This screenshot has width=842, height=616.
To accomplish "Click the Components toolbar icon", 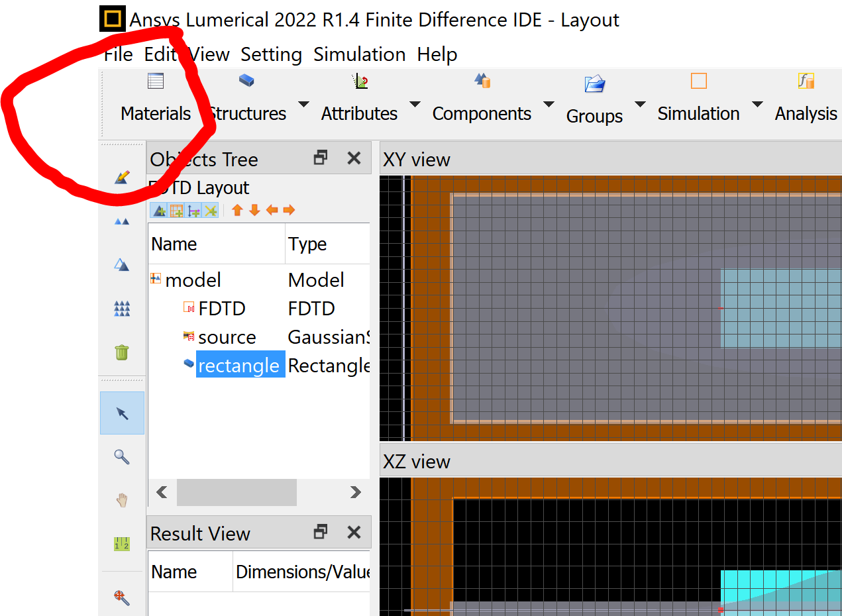I will click(x=482, y=81).
